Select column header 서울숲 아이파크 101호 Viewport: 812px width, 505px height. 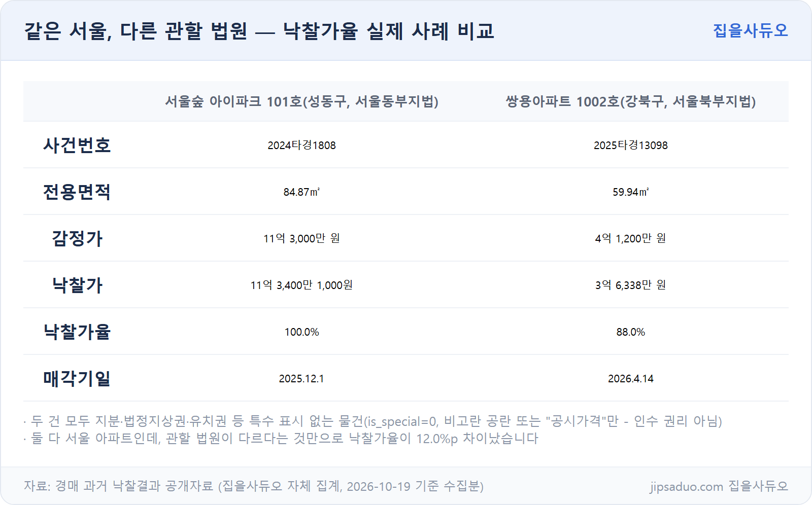click(302, 101)
